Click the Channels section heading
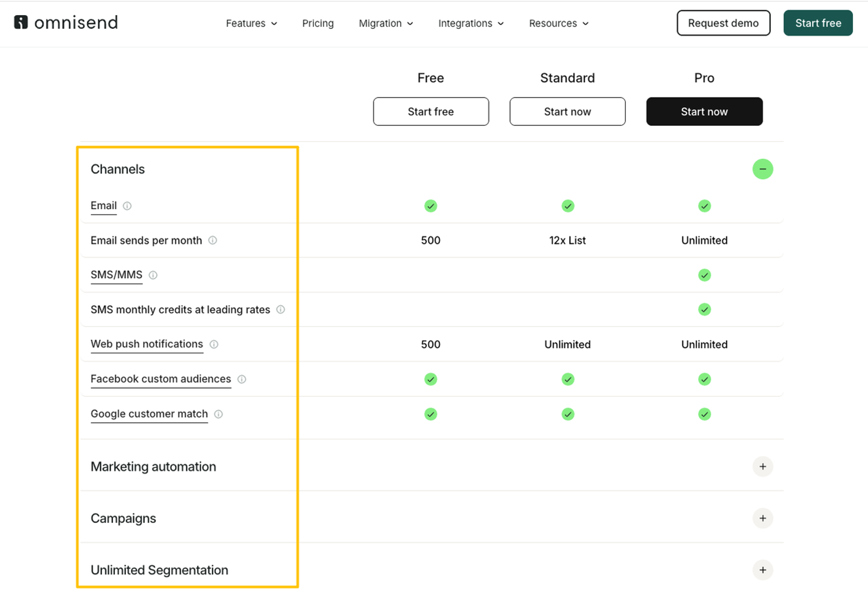 (118, 169)
